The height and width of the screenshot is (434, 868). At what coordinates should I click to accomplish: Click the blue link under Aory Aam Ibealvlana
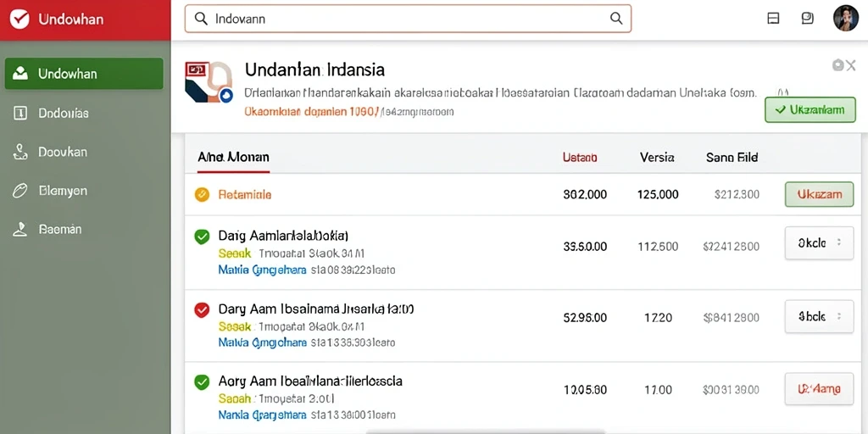[263, 415]
